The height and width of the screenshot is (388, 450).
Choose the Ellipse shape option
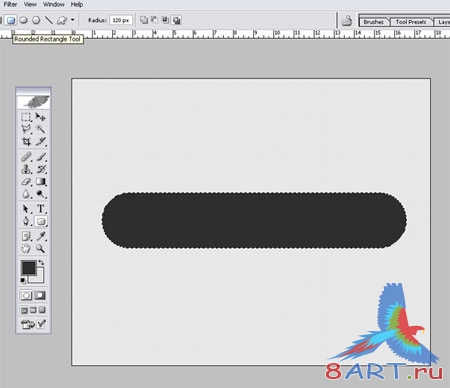point(23,20)
